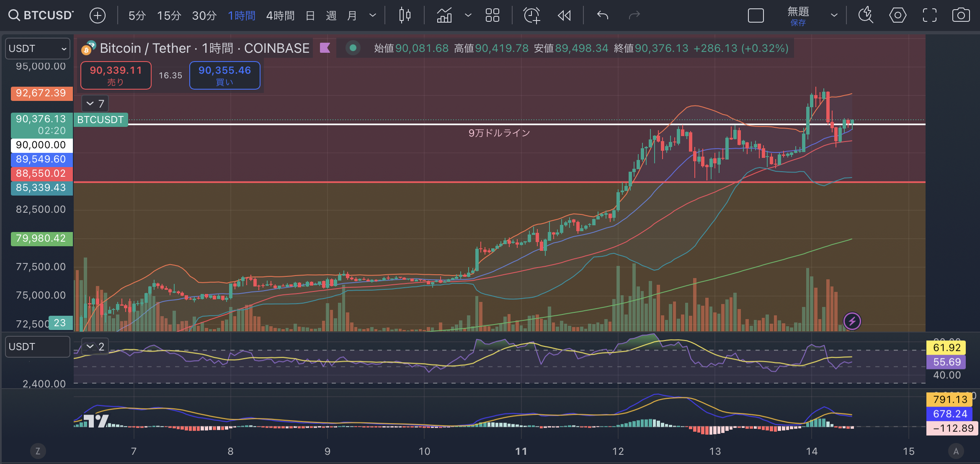Click the purple 55.69 RSI value label
The width and height of the screenshot is (980, 464).
(946, 362)
